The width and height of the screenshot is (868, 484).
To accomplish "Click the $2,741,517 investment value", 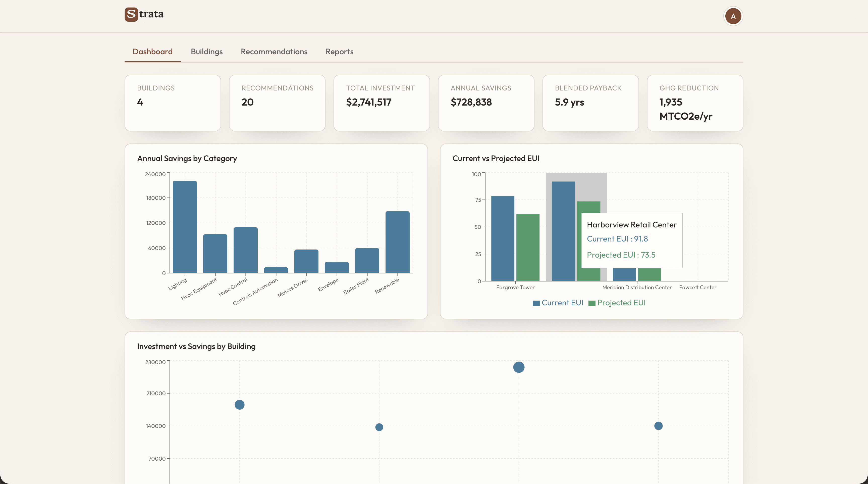I will pos(369,102).
